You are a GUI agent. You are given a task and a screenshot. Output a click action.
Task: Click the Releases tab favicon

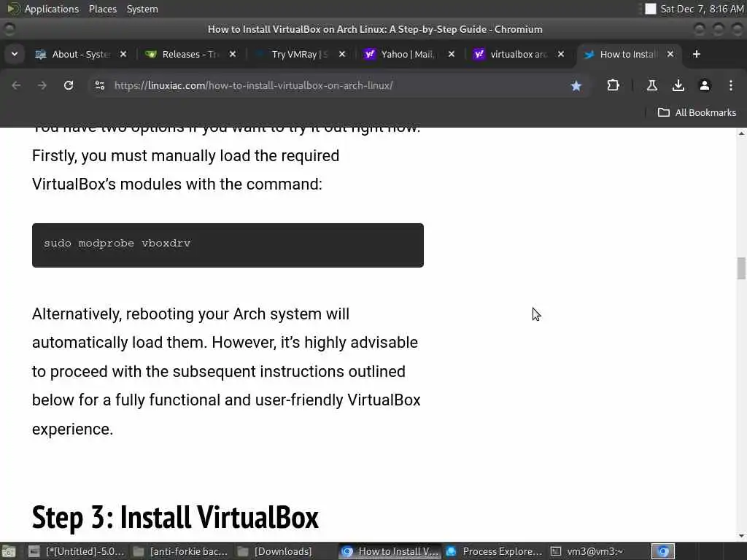point(150,54)
